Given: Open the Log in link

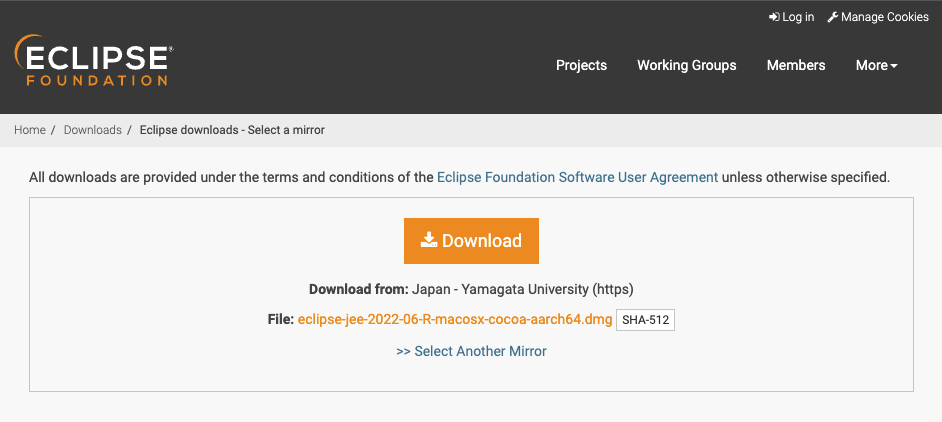Looking at the screenshot, I should pyautogui.click(x=792, y=17).
